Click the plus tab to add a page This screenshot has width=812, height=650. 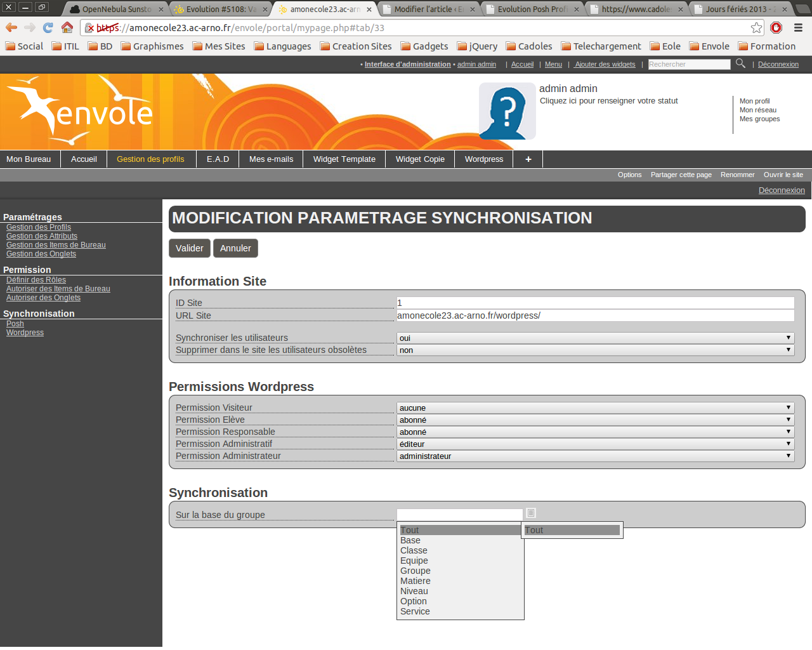pyautogui.click(x=528, y=159)
